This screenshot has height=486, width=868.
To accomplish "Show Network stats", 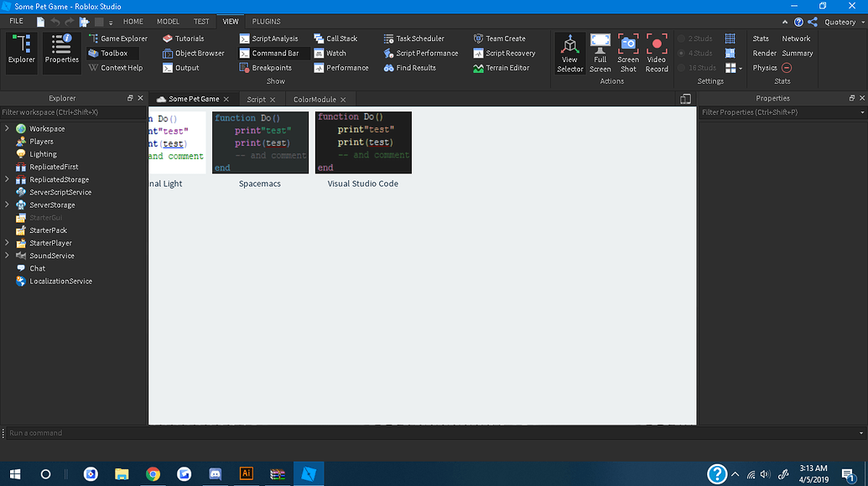I will tap(796, 38).
